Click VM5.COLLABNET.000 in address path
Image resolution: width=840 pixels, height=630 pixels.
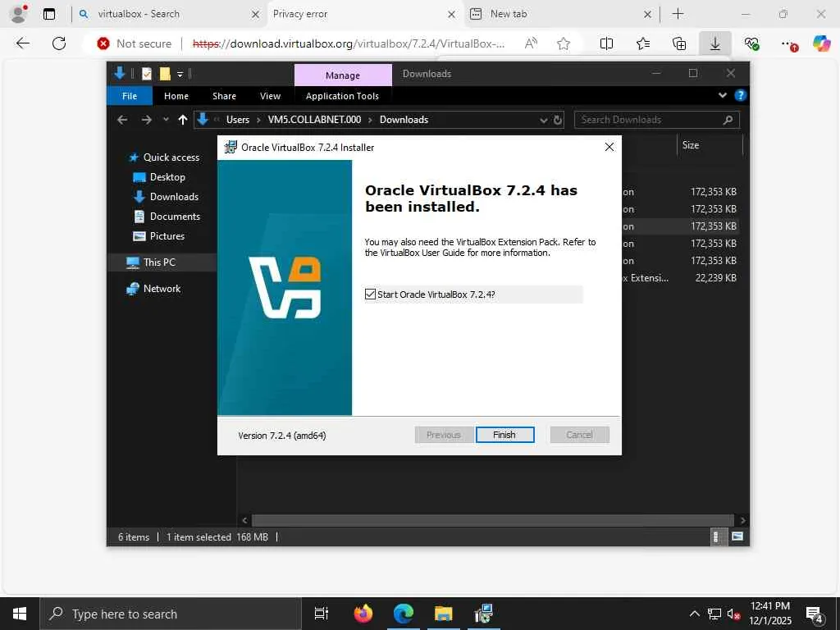point(314,120)
